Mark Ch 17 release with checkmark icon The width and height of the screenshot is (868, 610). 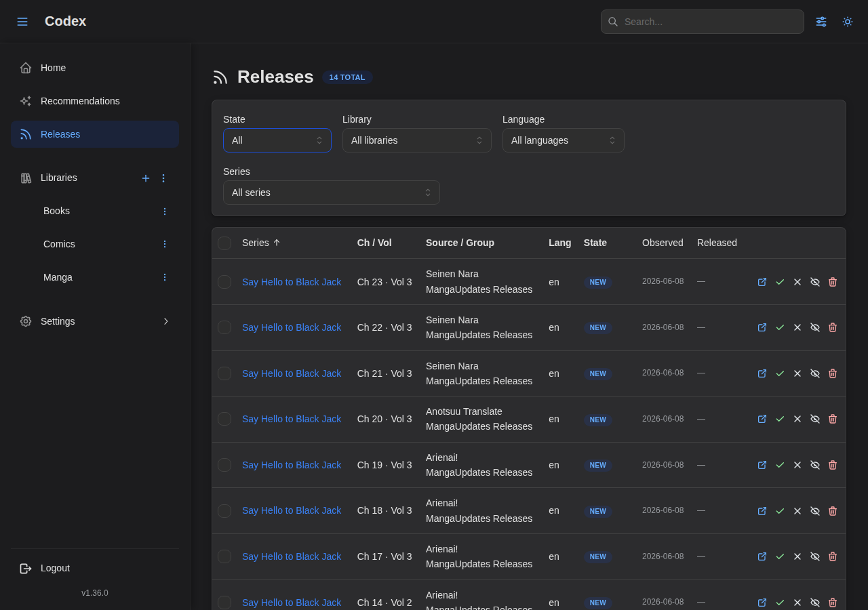click(x=780, y=556)
